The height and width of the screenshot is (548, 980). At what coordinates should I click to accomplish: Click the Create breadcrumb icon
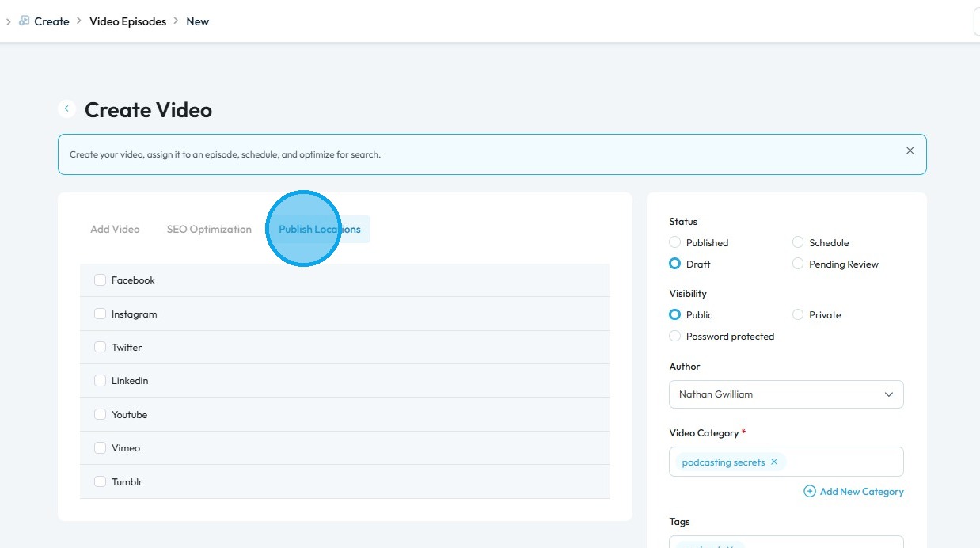[x=25, y=21]
